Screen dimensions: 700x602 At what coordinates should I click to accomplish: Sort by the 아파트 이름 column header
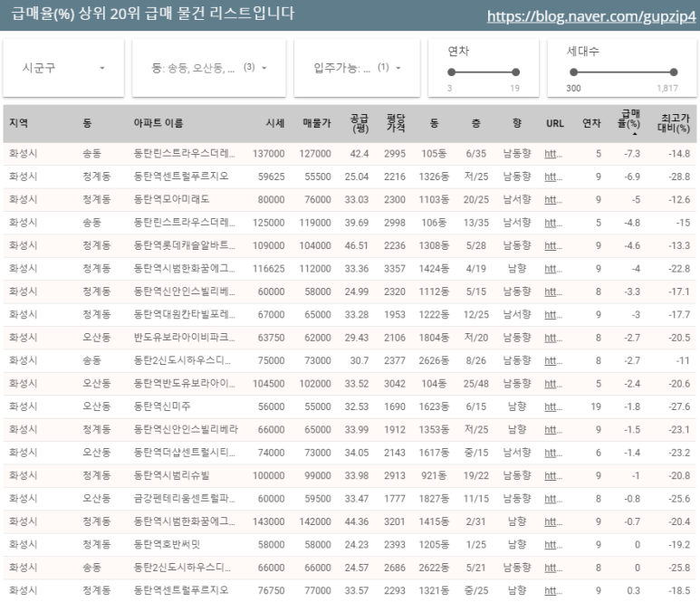coord(158,123)
